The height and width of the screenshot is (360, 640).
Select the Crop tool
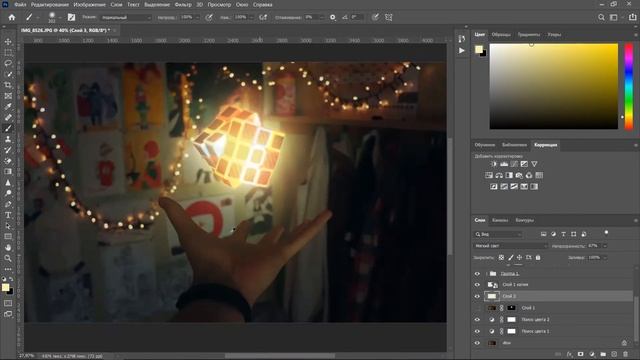(x=8, y=85)
